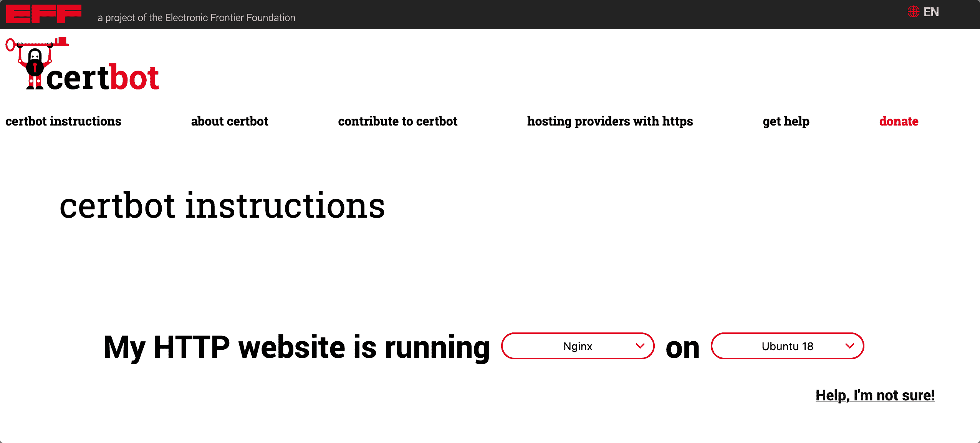The image size is (980, 443).
Task: Open the get help page
Action: pos(786,121)
